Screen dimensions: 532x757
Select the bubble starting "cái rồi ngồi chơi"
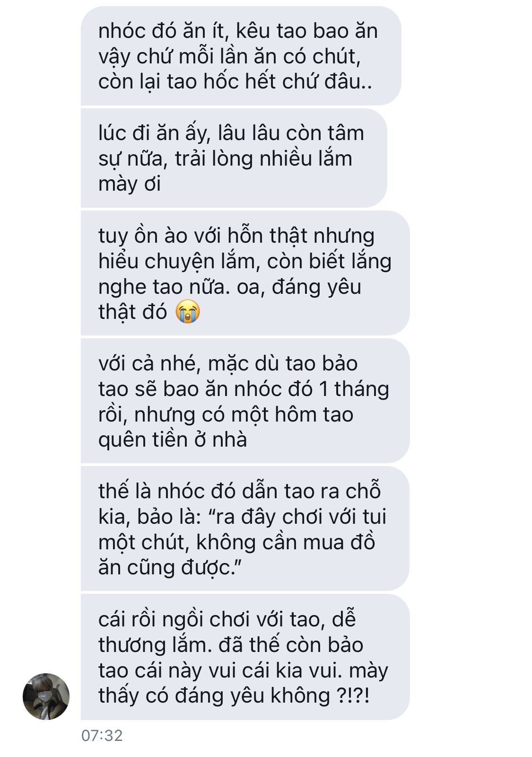click(x=245, y=657)
